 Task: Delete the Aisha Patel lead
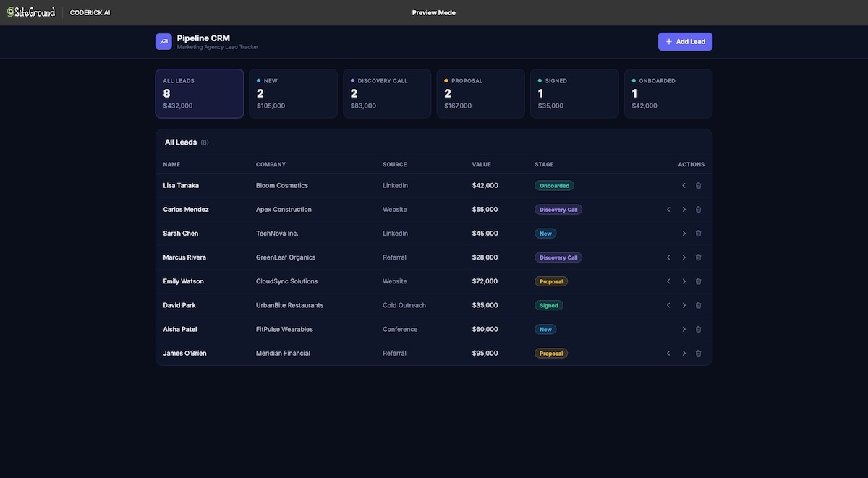point(698,329)
